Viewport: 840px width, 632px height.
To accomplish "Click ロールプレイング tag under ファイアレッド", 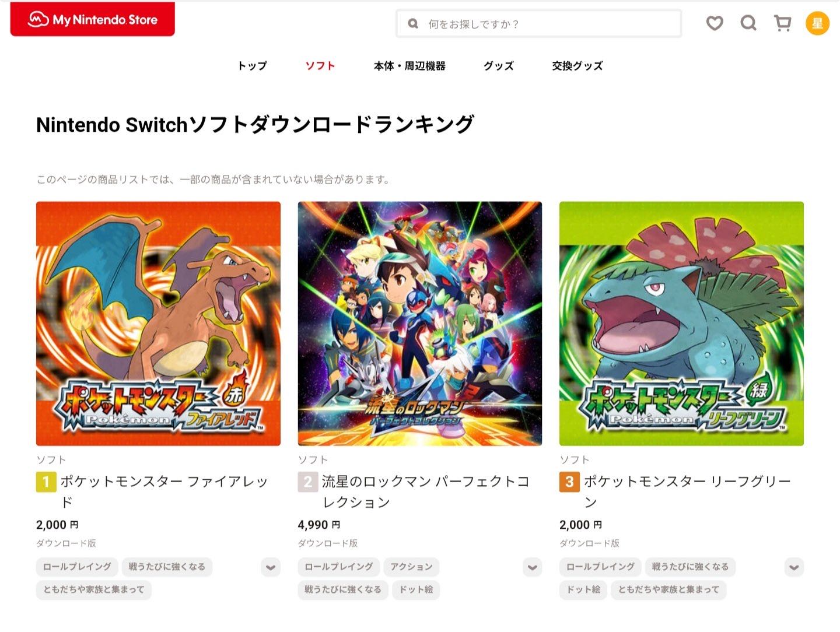I will 77,567.
